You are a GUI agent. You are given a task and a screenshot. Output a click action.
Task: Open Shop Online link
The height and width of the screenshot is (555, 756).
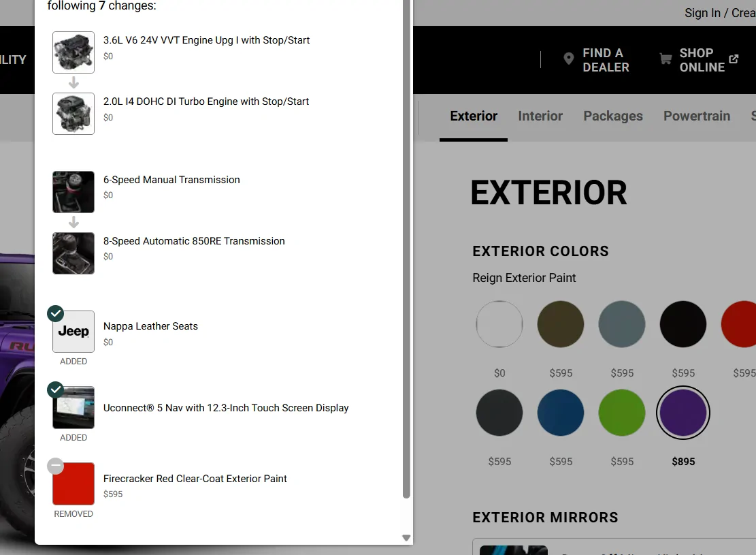click(702, 60)
